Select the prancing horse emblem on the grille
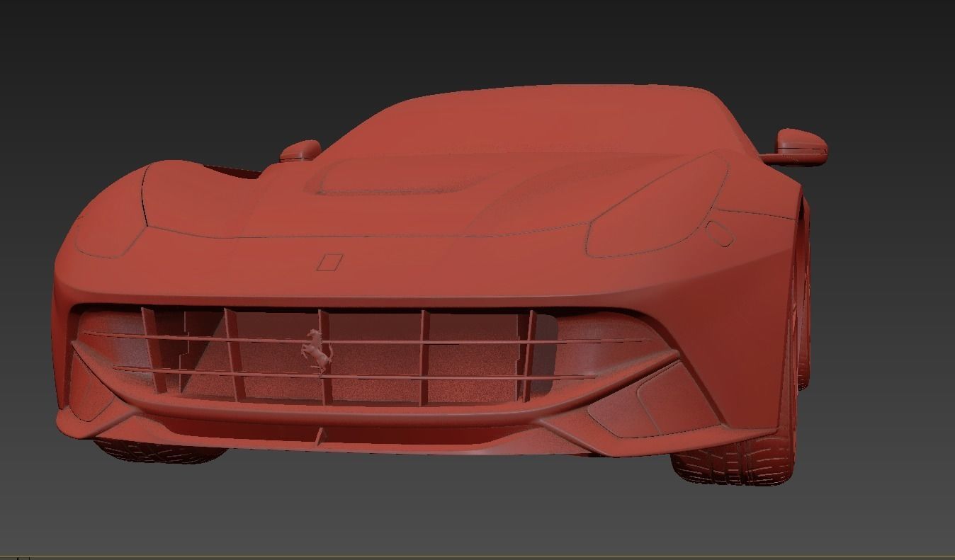The height and width of the screenshot is (560, 955). [317, 351]
